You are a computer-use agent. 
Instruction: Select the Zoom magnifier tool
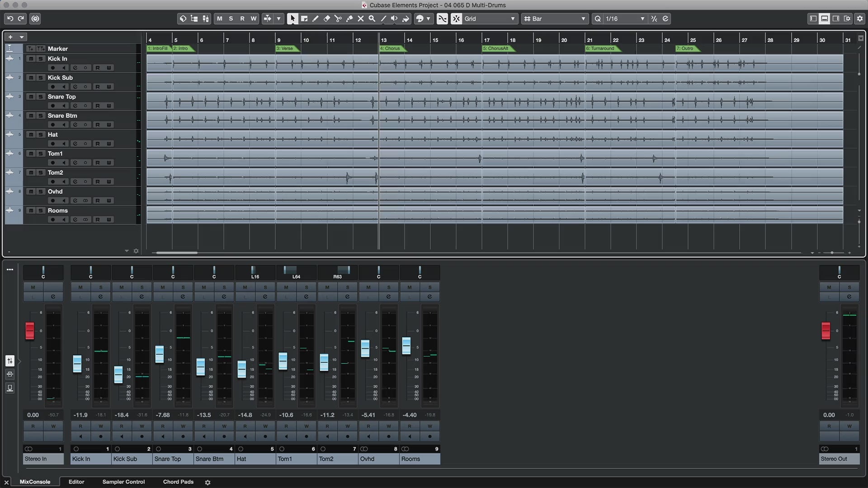point(372,19)
